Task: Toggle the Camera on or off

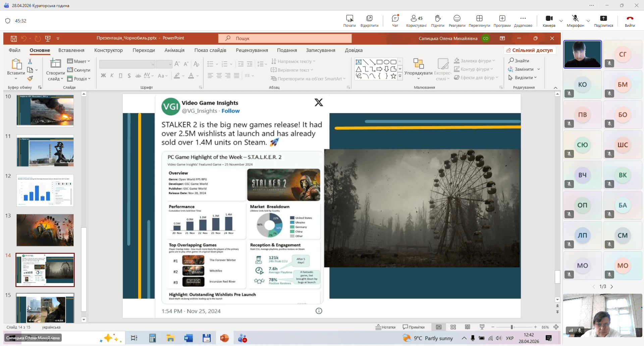Action: [549, 19]
